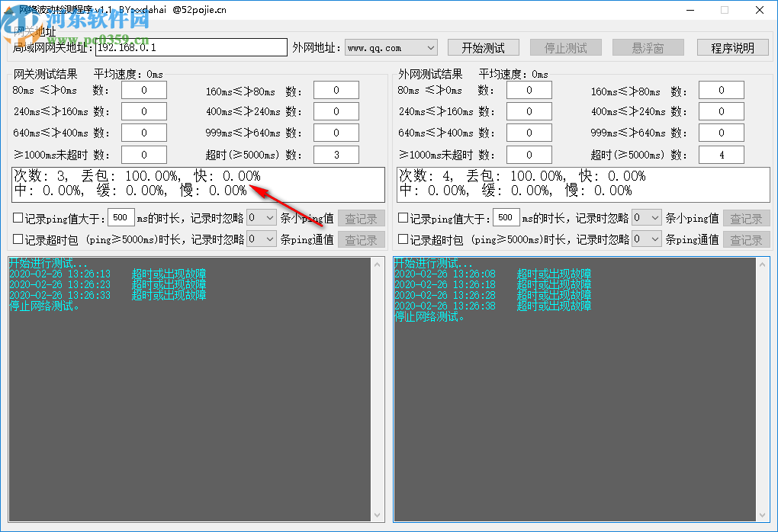Click 停止网络测试 line in gateway log
Screen dimensions: 778x532
tap(44, 306)
